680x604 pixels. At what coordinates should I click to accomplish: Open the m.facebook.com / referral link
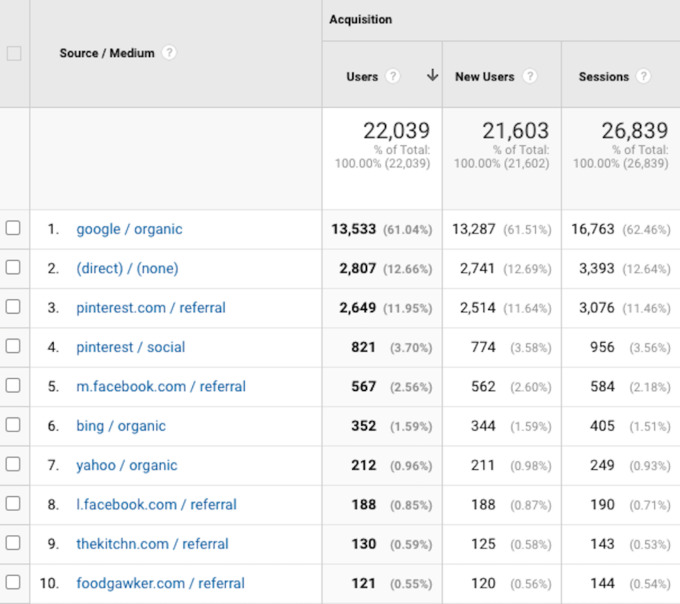161,386
